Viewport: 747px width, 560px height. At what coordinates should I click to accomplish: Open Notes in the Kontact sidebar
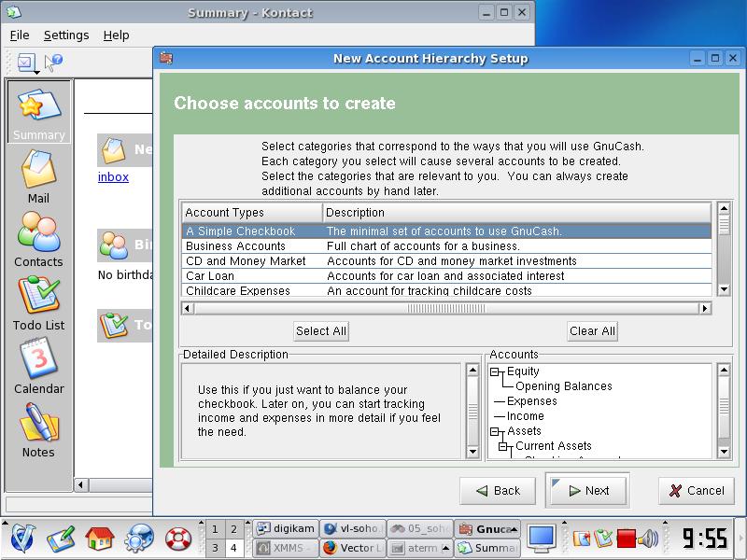point(38,430)
